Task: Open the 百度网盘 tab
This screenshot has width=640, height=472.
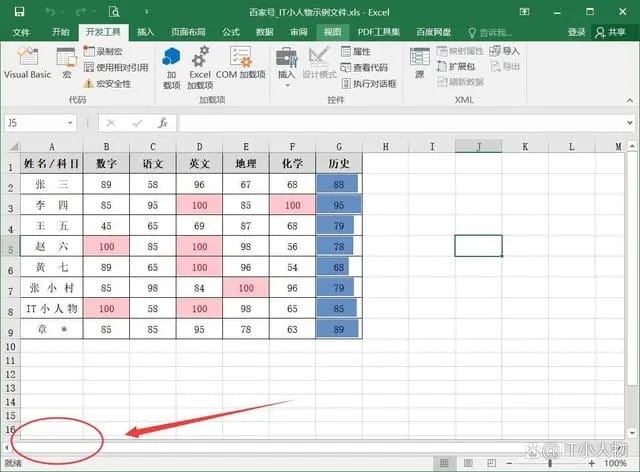Action: click(x=433, y=32)
